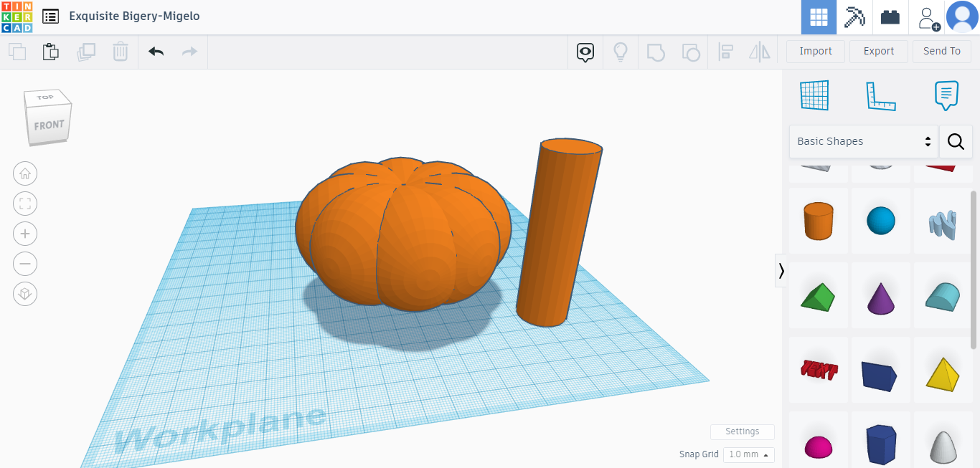This screenshot has height=468, width=980.
Task: Click the Duplicate and repeat icon
Action: (x=86, y=52)
